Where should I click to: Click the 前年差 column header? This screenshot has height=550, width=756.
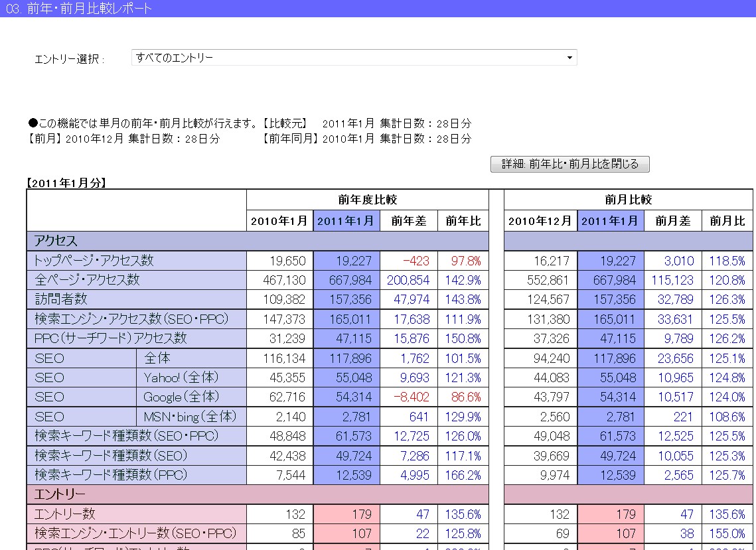(x=408, y=221)
